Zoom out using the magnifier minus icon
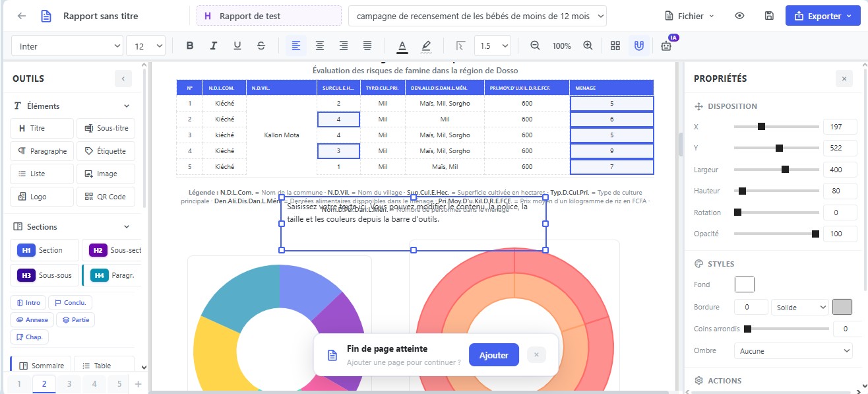 pyautogui.click(x=535, y=46)
